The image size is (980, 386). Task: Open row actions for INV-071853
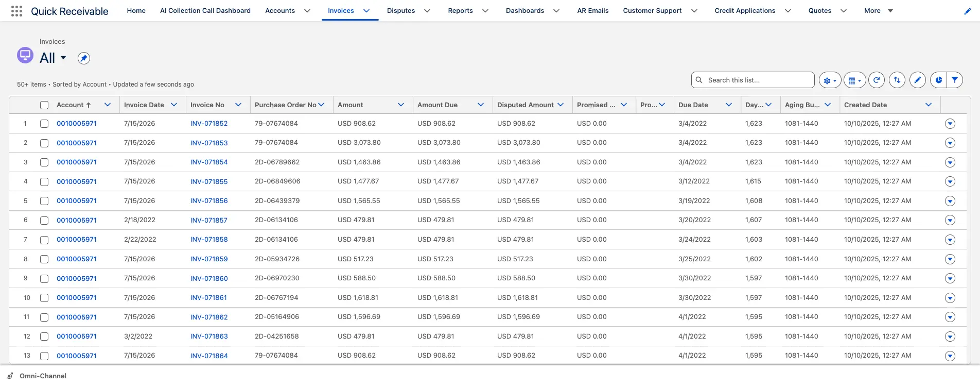click(950, 143)
